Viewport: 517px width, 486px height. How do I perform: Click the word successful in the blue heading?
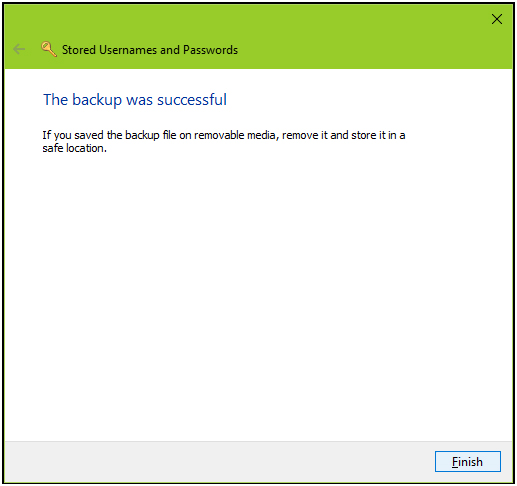[192, 100]
